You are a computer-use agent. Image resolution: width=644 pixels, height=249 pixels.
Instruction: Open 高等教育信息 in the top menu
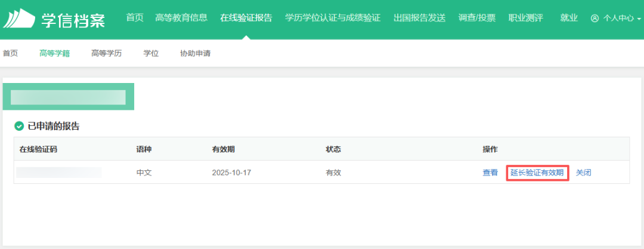[x=181, y=18]
